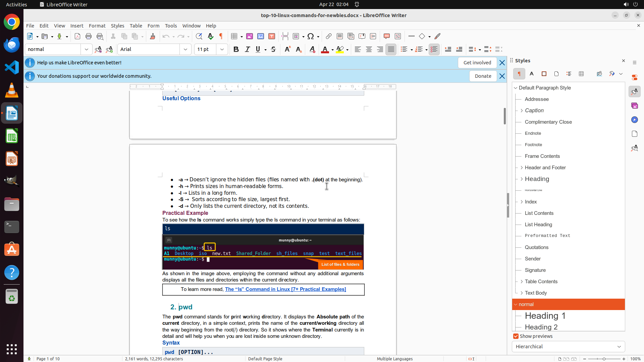
Task: Toggle justified alignment button
Action: (391, 49)
